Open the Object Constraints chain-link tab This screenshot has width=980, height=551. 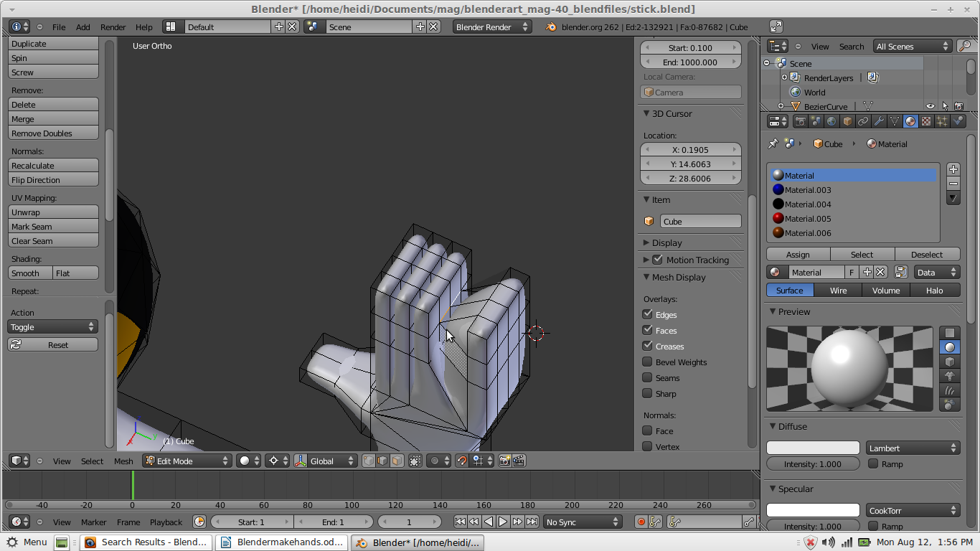(x=863, y=121)
